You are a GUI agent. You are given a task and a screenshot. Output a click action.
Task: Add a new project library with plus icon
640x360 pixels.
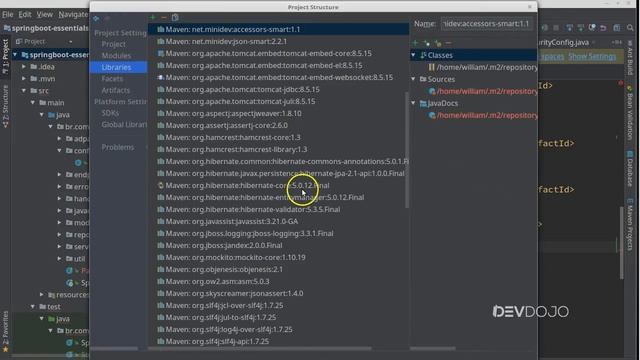click(x=153, y=18)
